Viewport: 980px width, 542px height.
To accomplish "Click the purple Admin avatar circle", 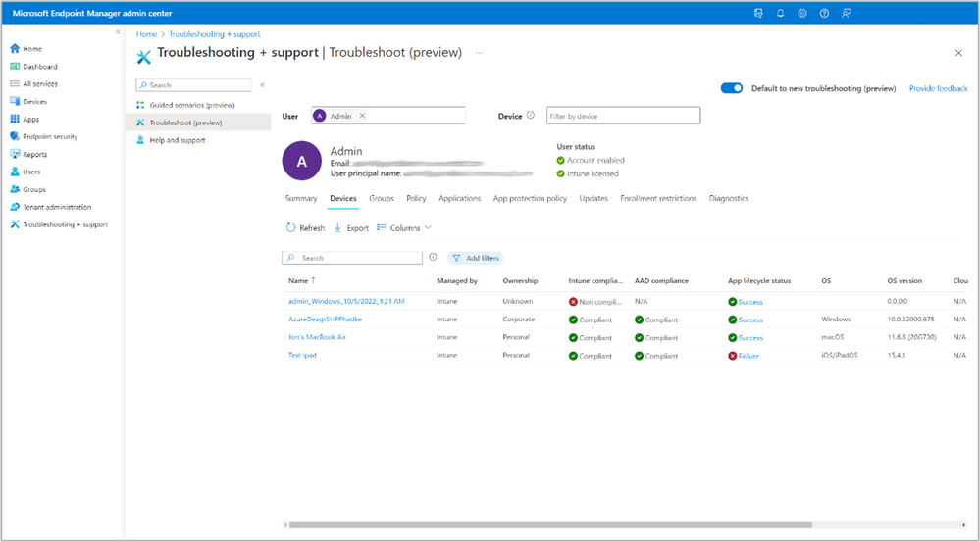I will pyautogui.click(x=302, y=161).
